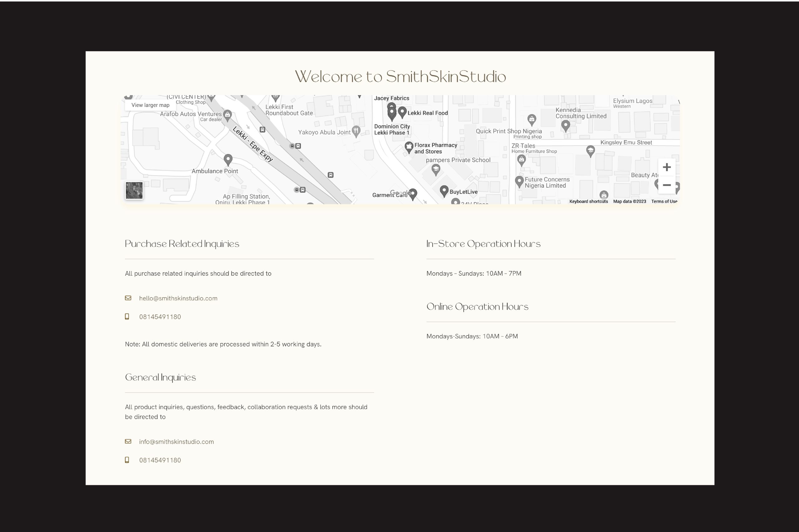Click the pampers Private School pin
The height and width of the screenshot is (532, 799).
pos(436,169)
